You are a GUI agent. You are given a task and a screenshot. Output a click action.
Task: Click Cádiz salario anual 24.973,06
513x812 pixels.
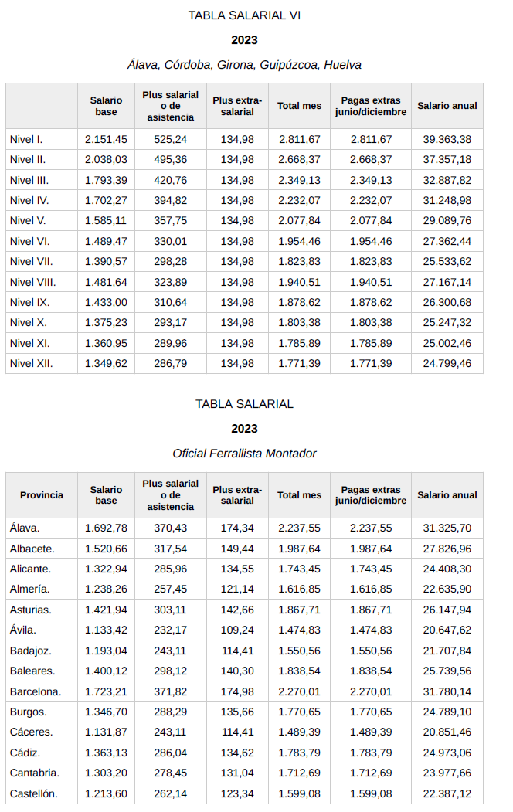tap(447, 753)
